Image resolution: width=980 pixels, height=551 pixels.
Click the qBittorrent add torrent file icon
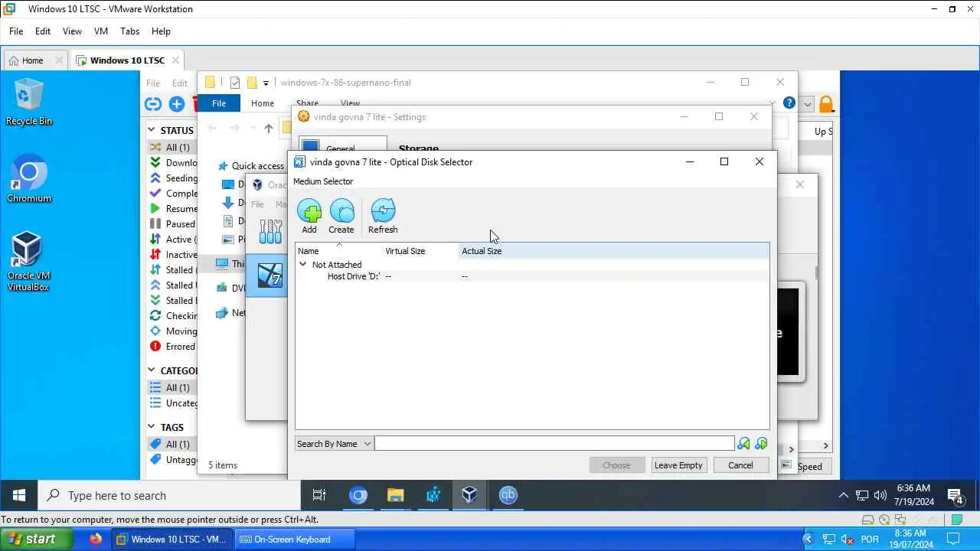click(x=177, y=104)
